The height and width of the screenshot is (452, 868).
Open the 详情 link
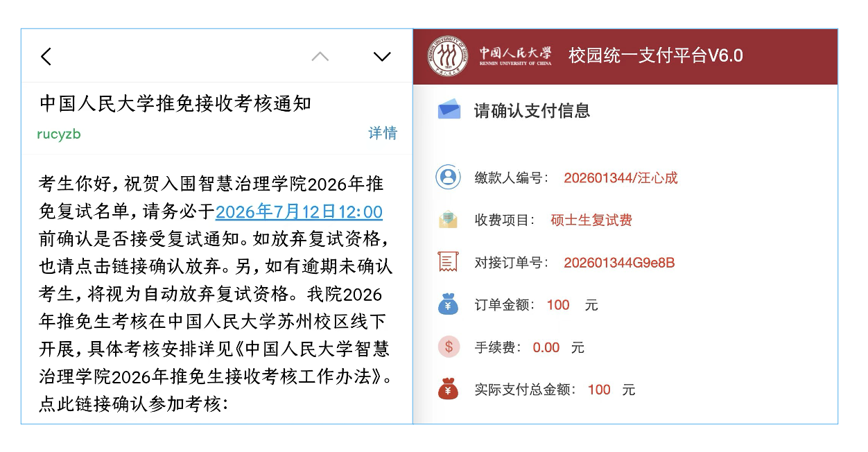pos(382,133)
